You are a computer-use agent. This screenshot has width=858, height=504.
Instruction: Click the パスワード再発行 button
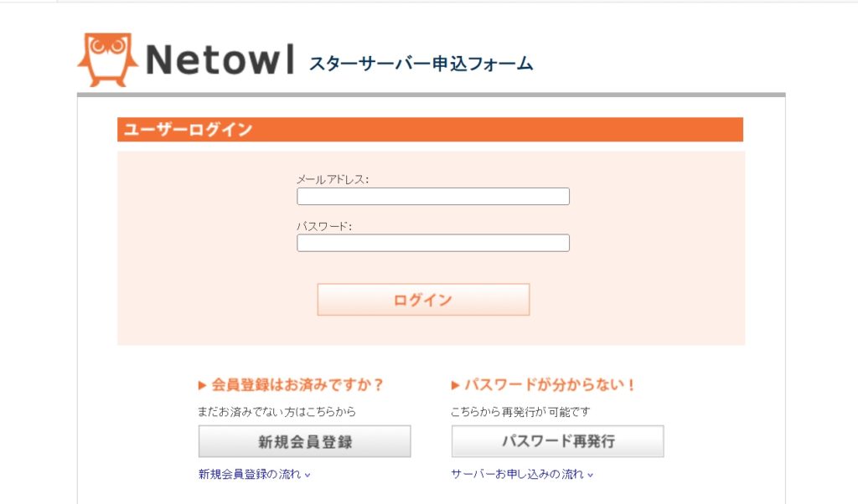coord(557,441)
